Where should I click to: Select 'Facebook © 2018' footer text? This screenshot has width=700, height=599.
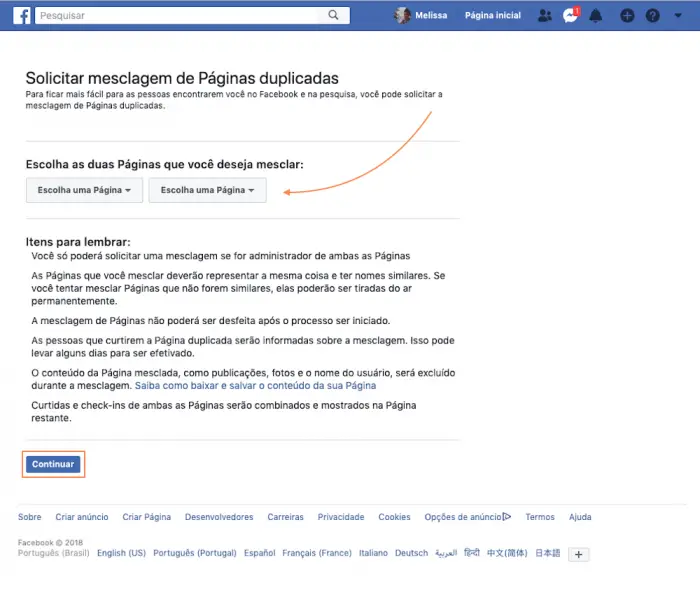(x=50, y=543)
